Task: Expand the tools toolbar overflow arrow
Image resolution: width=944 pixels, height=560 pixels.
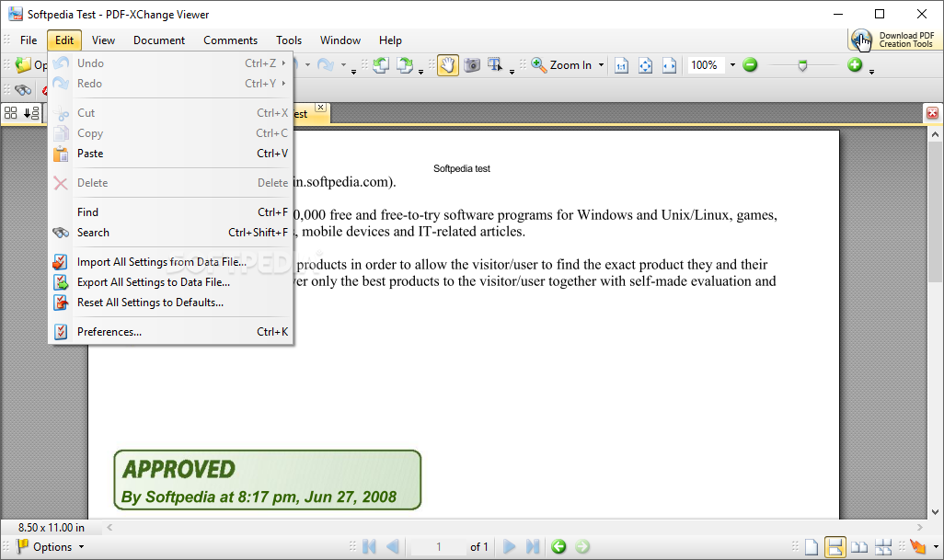Action: click(512, 72)
